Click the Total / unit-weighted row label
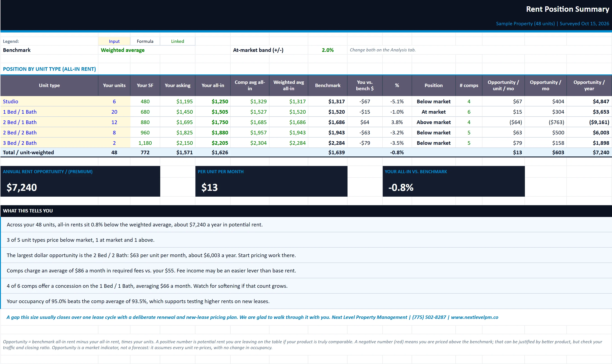The image size is (612, 364). [x=49, y=152]
